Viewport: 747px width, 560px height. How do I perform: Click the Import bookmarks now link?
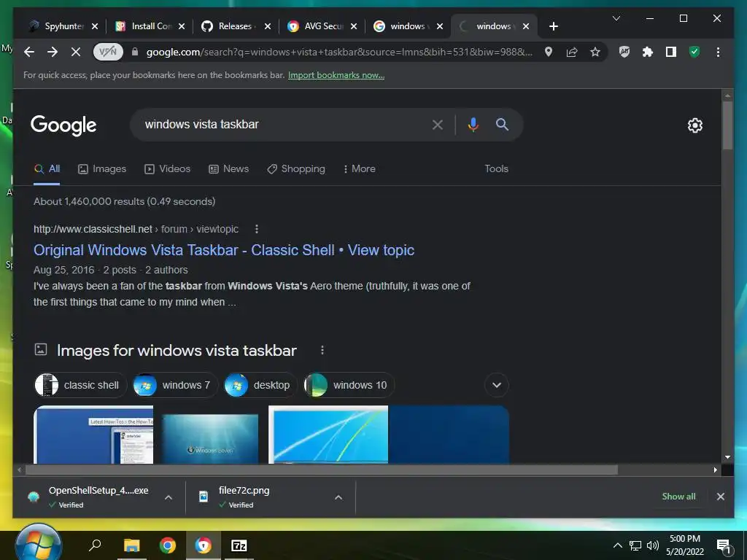pos(336,75)
